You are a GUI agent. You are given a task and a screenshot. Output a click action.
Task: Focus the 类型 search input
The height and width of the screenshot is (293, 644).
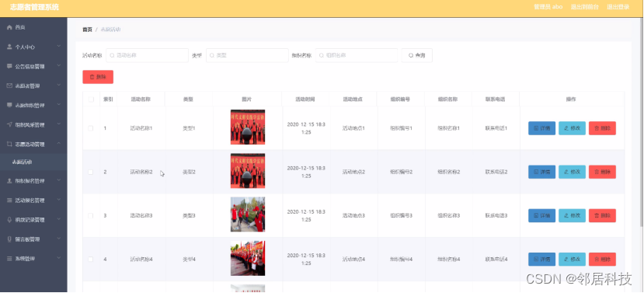247,55
